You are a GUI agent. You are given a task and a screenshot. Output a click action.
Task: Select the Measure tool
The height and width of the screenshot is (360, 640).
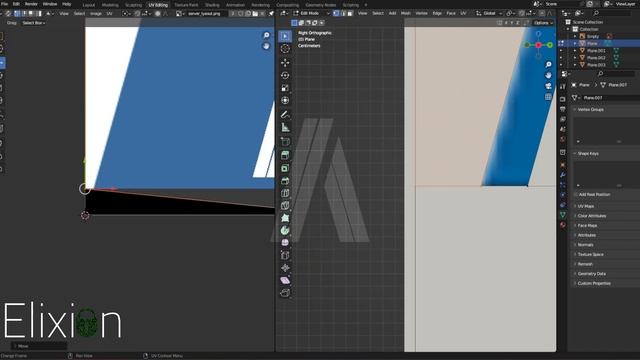pyautogui.click(x=285, y=127)
